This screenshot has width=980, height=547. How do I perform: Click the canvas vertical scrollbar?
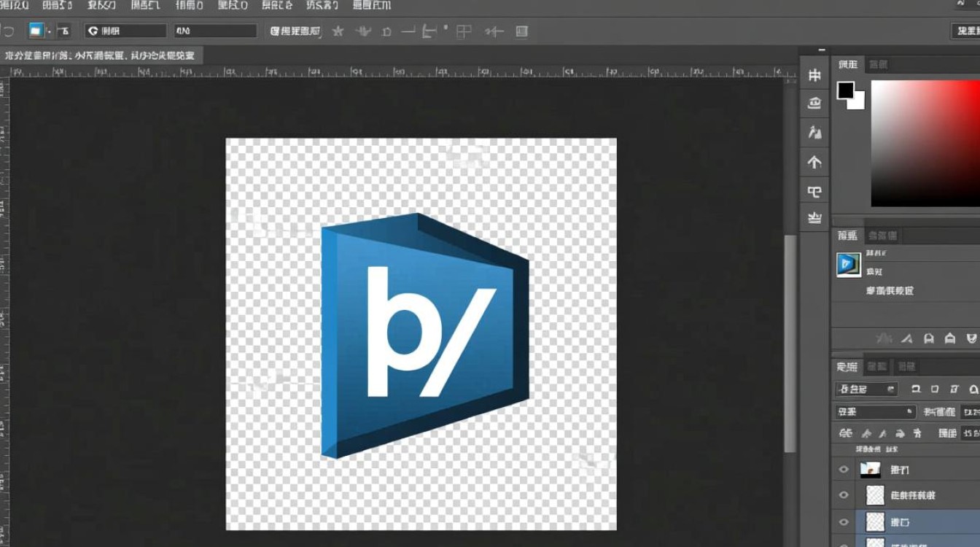point(790,343)
